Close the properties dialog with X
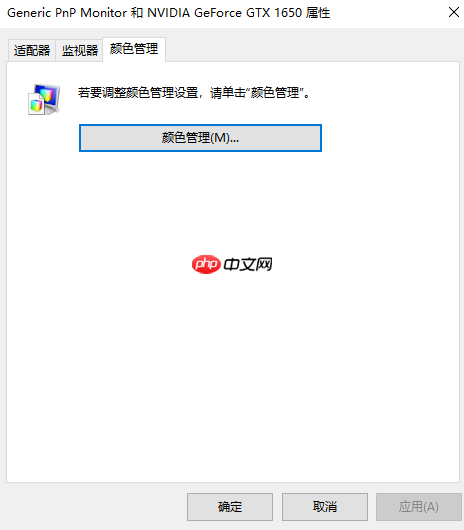This screenshot has height=530, width=464. point(454,13)
